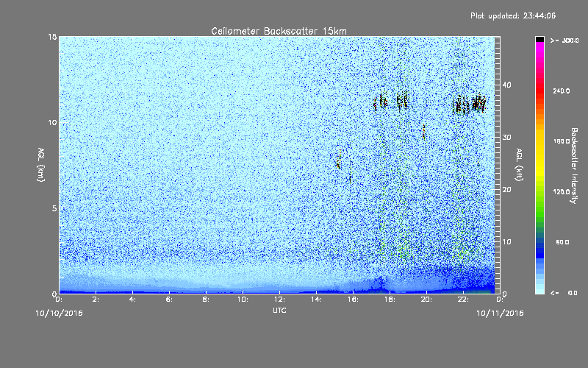Click the "20" tick on the kft axis
588x368 pixels.
click(506, 190)
